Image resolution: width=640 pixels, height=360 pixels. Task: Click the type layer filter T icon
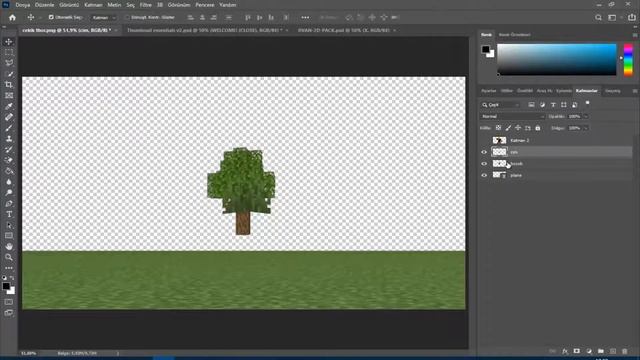pyautogui.click(x=553, y=105)
